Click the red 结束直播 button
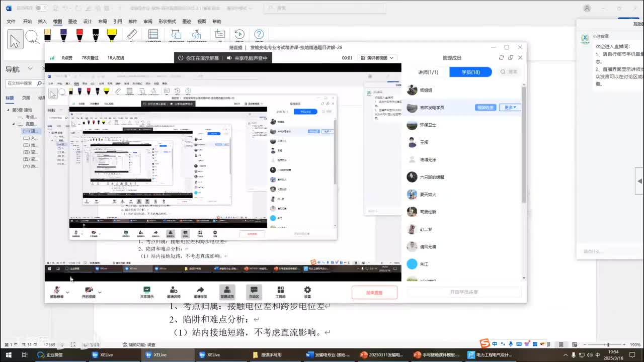 tap(374, 292)
